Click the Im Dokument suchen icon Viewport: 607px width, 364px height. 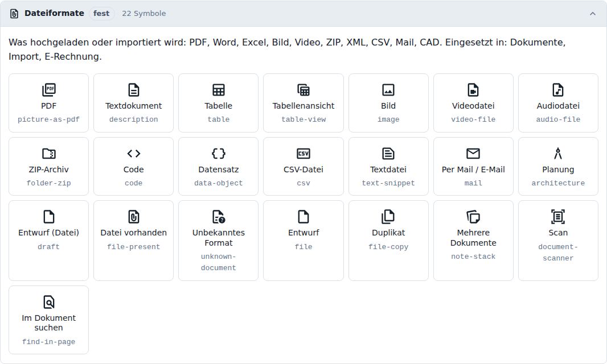[x=49, y=302]
